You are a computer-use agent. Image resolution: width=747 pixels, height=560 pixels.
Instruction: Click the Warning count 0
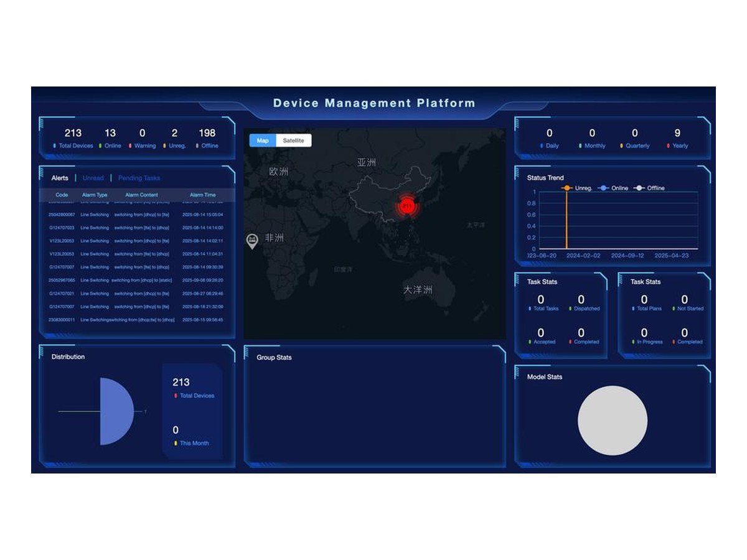pos(142,133)
